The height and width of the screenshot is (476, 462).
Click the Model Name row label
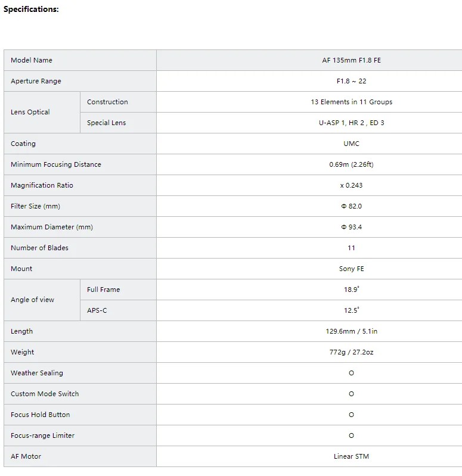[x=32, y=60]
